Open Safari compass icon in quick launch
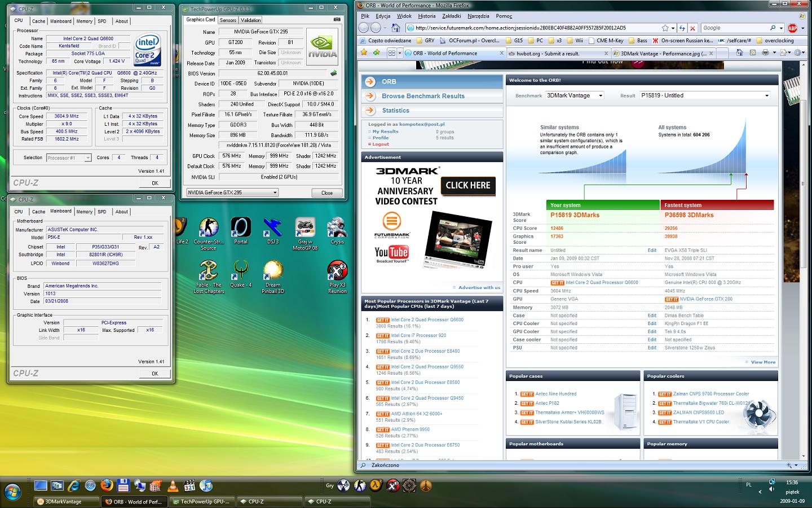812x508 pixels. 90,485
